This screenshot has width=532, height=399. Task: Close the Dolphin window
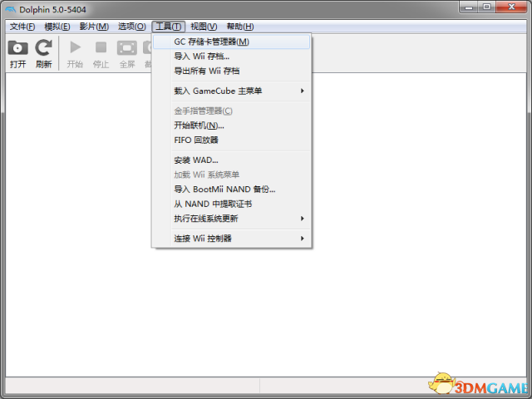click(511, 7)
